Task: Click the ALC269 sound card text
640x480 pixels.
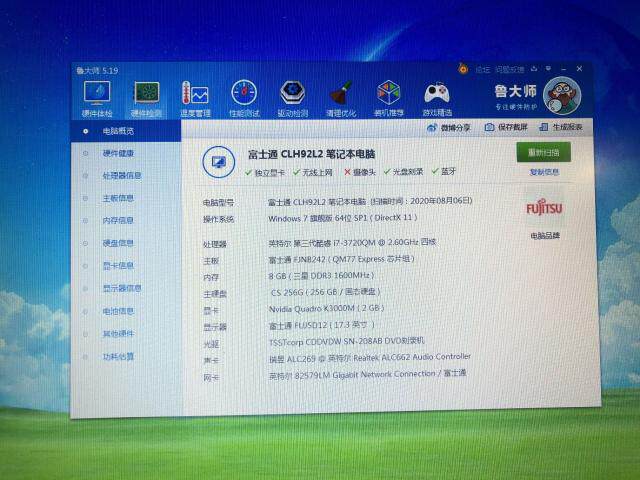Action: coord(369,358)
